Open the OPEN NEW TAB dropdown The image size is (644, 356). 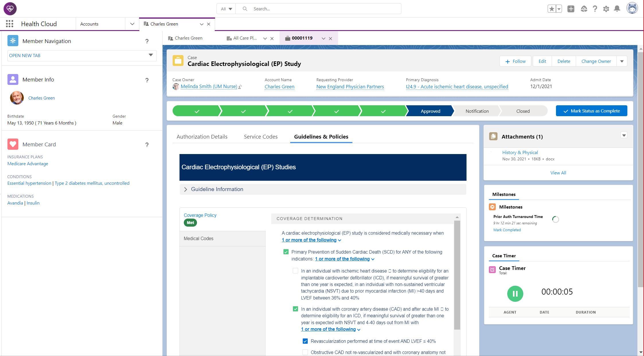[x=82, y=55]
